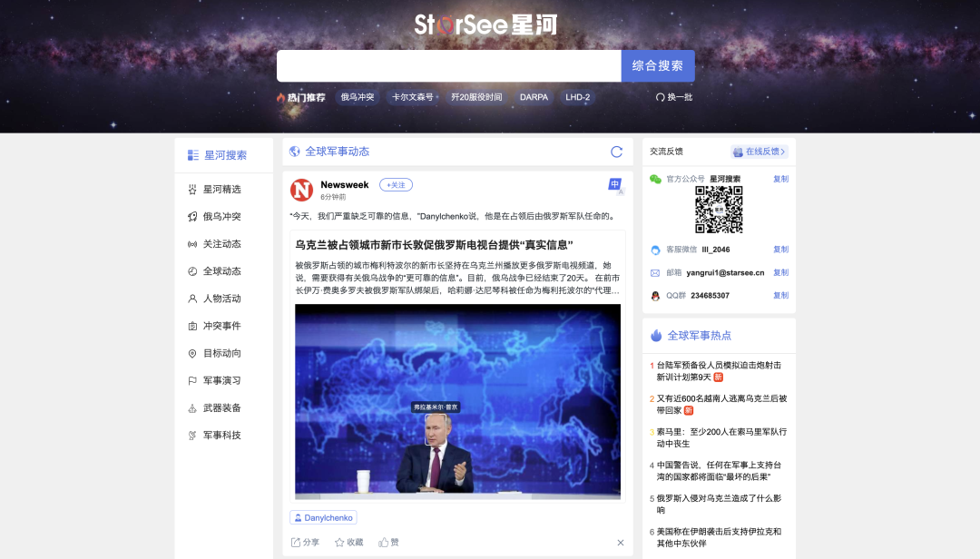Open 武器装备 in the sidebar
The image size is (980, 559).
tap(221, 407)
